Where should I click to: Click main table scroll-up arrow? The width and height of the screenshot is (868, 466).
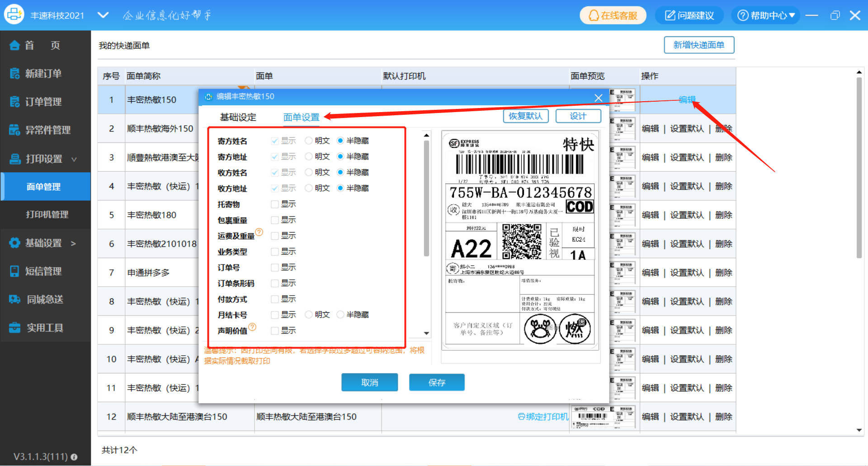coord(859,72)
